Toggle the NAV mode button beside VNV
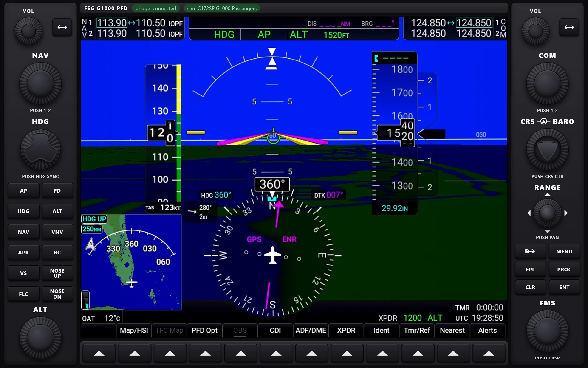The height and width of the screenshot is (368, 588). (x=24, y=232)
